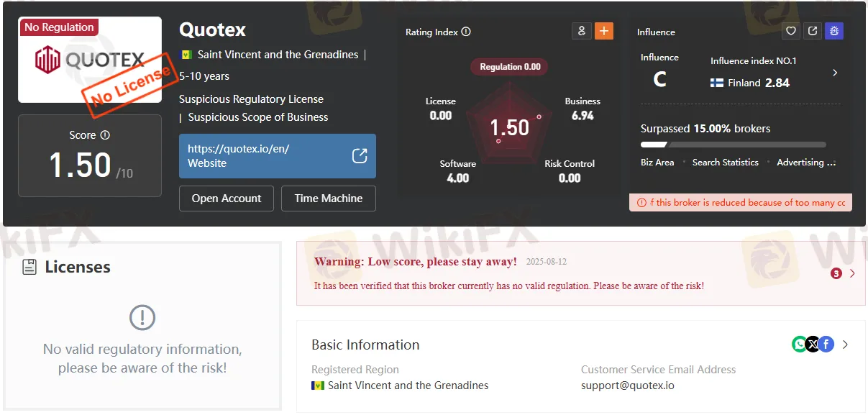This screenshot has height=415, width=868.
Task: Select the Advertising tab
Action: pyautogui.click(x=806, y=163)
